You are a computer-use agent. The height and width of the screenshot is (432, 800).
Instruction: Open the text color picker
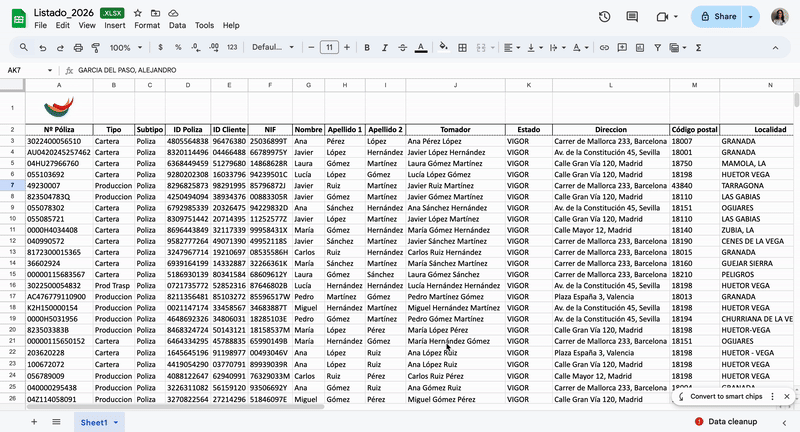pyautogui.click(x=421, y=47)
